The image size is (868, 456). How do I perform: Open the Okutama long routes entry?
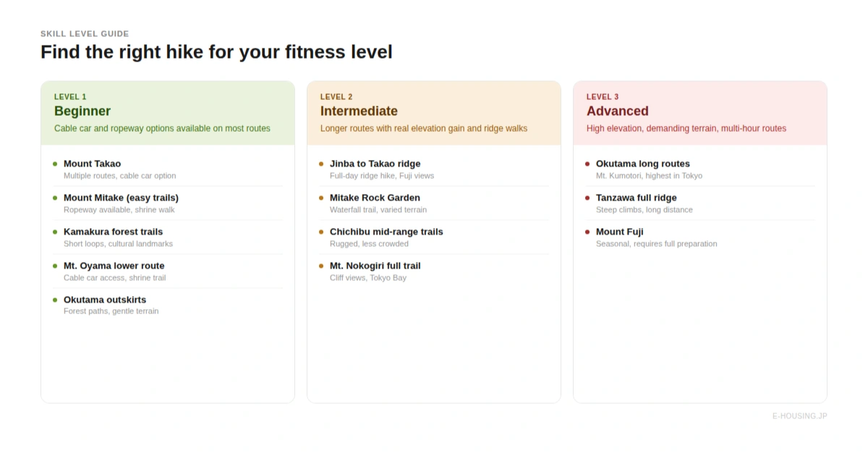click(642, 164)
